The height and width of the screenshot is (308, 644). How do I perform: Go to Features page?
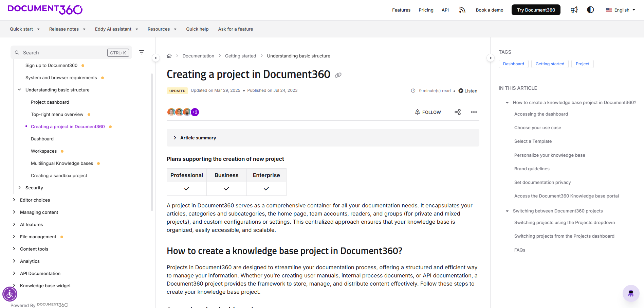coord(401,10)
